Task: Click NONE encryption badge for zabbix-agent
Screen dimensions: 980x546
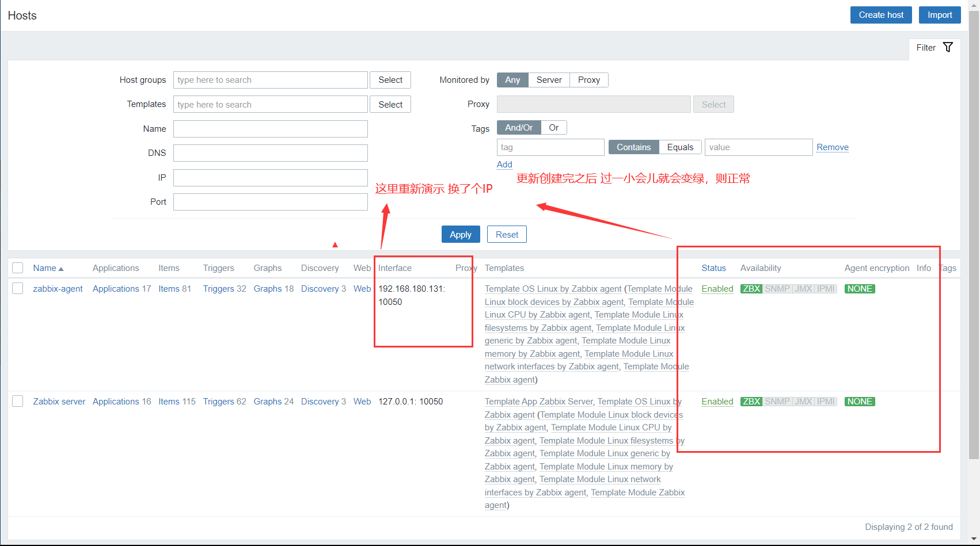Action: click(860, 289)
